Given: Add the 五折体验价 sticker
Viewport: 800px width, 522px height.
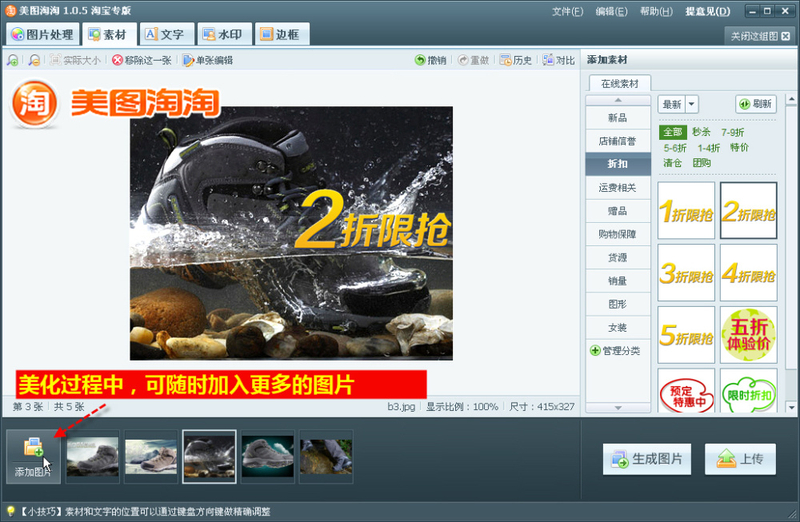Looking at the screenshot, I should click(x=748, y=335).
